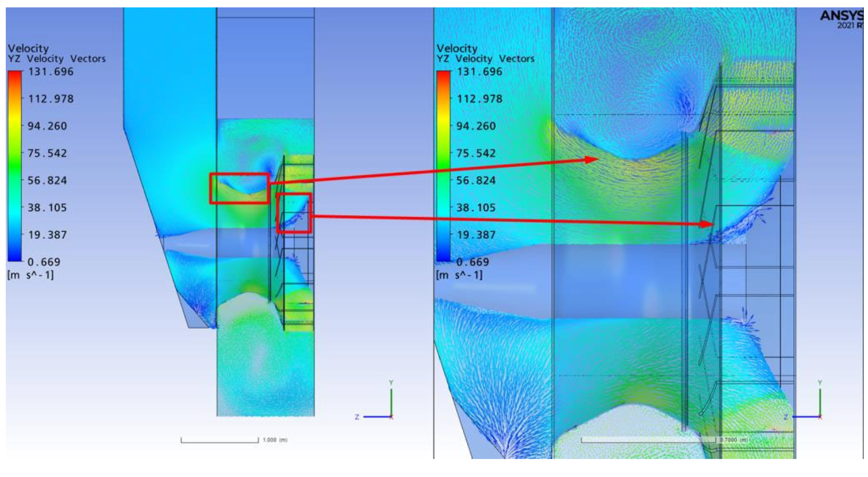Screen dimensions: 868x477
Task: Click the right legend's 0.669 minimum value
Action: point(472,262)
